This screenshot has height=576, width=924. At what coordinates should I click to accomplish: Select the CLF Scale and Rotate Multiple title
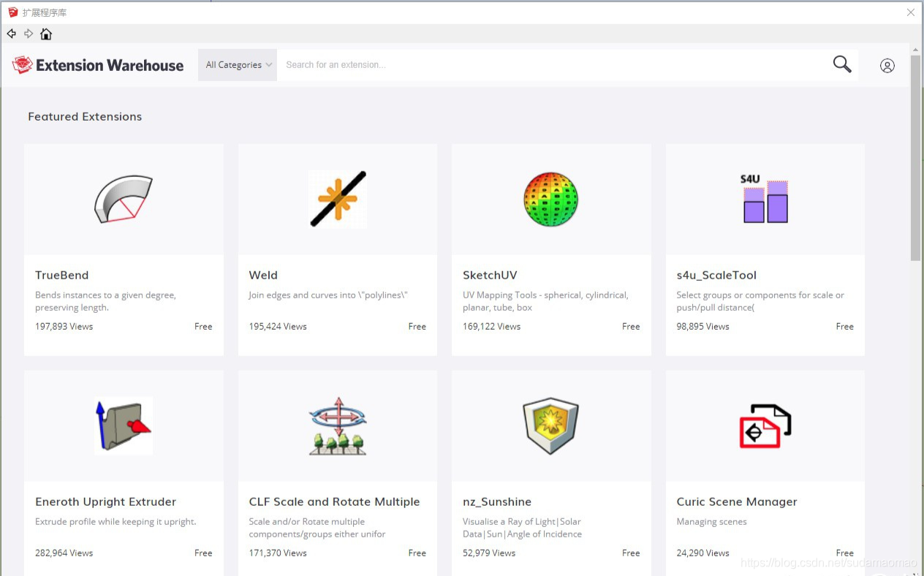334,502
